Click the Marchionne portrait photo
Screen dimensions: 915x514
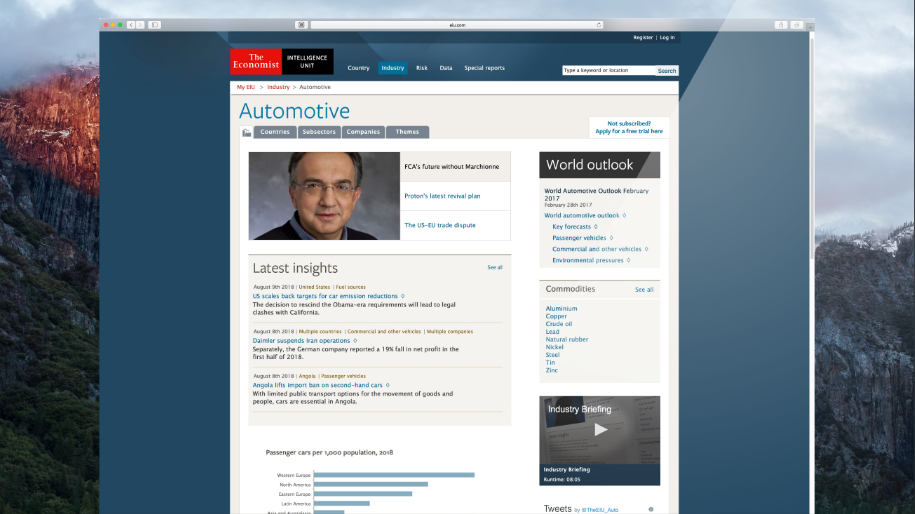click(324, 196)
